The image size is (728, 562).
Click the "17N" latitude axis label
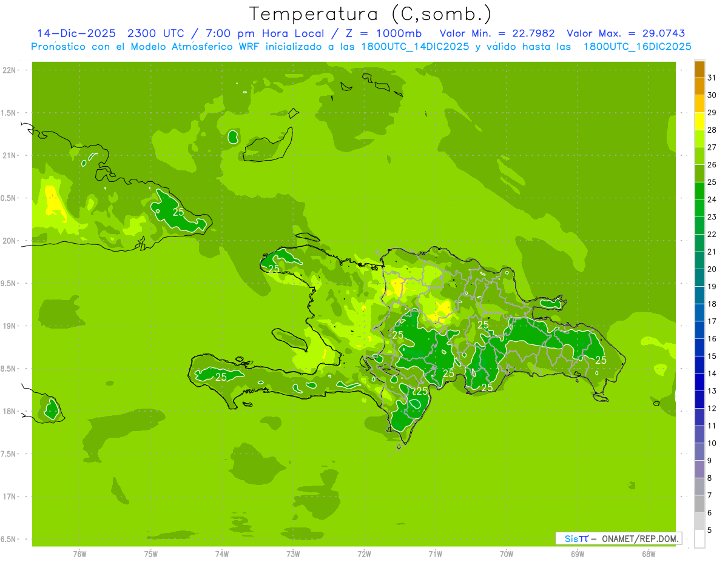click(x=9, y=497)
